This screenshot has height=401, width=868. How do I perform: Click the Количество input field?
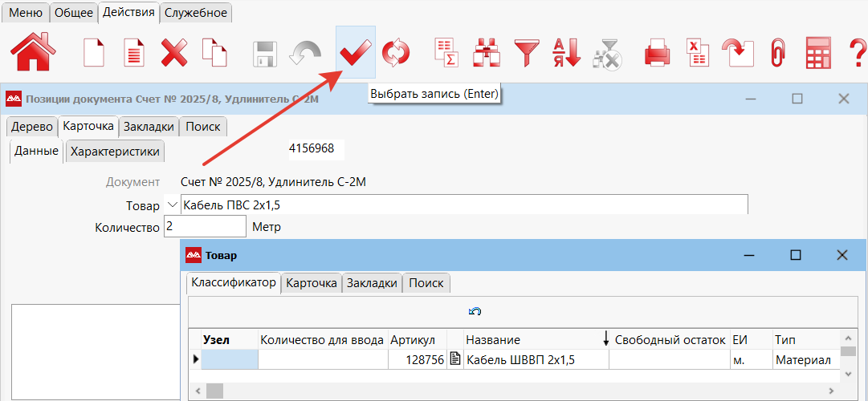pyautogui.click(x=205, y=227)
